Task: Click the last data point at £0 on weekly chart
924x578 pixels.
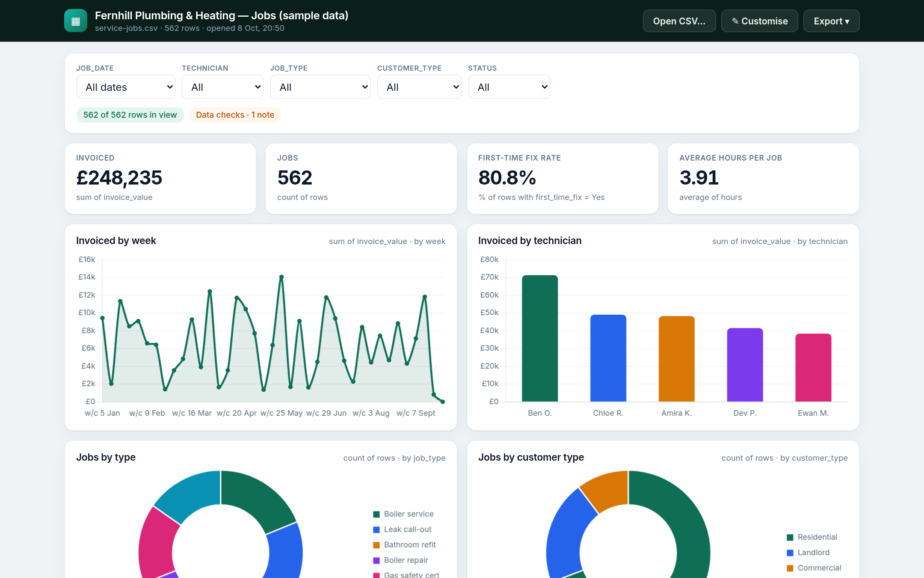Action: pos(443,402)
